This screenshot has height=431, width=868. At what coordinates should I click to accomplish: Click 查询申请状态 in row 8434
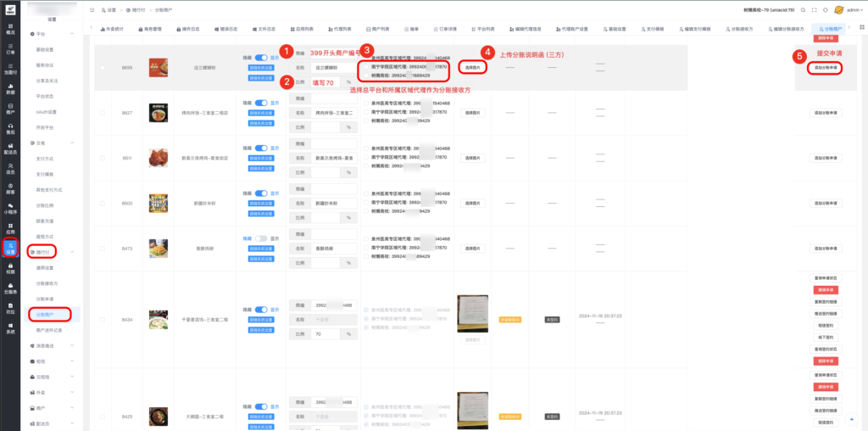pos(826,277)
